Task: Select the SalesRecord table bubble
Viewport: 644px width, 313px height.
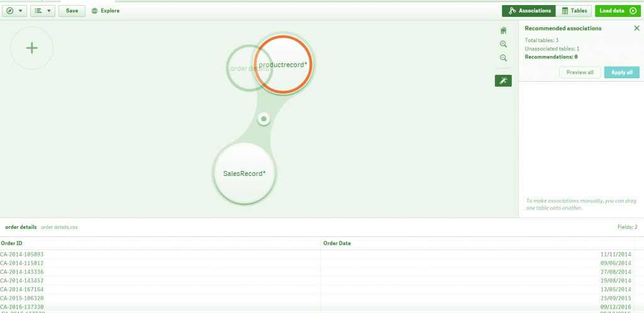Action: click(245, 173)
